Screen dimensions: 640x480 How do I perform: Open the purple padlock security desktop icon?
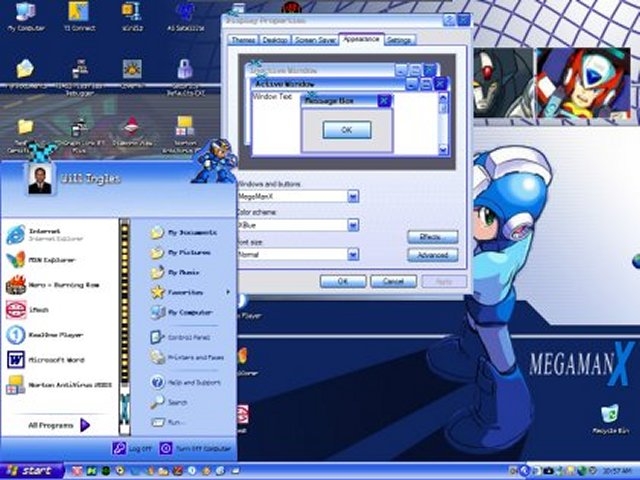184,77
